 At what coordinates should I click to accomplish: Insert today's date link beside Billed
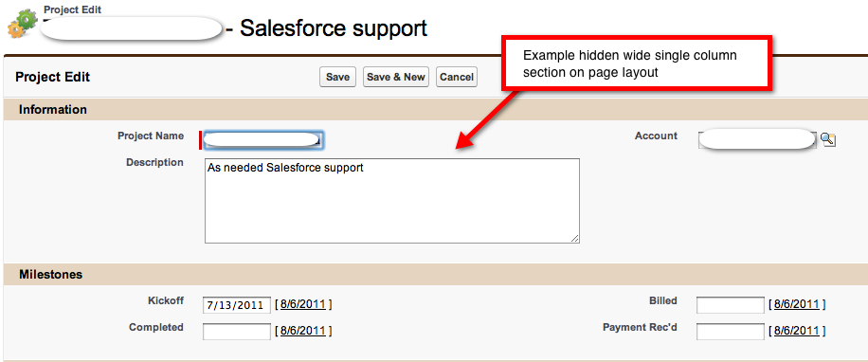click(x=797, y=304)
